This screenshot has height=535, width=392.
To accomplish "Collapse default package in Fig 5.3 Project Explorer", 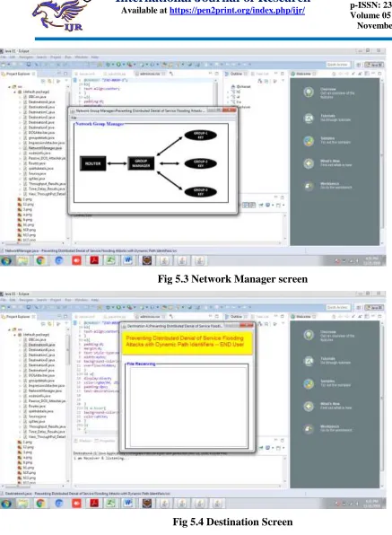I will point(15,92).
